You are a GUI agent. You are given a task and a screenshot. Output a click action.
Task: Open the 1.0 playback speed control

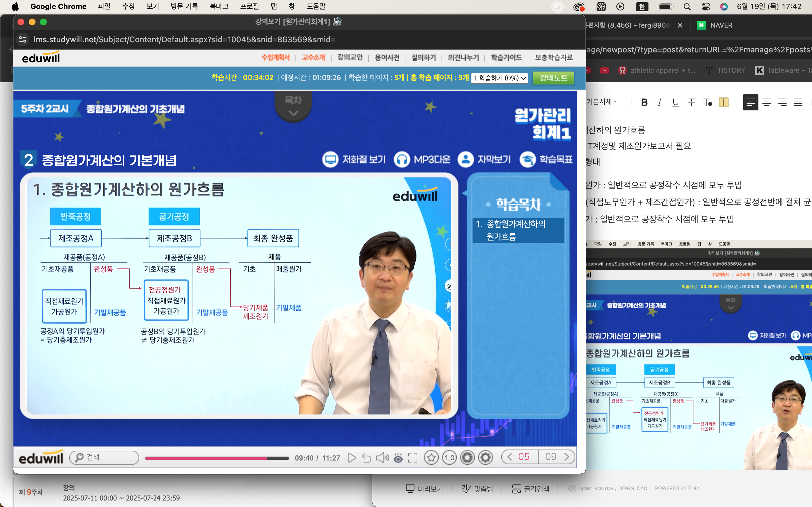tap(449, 458)
